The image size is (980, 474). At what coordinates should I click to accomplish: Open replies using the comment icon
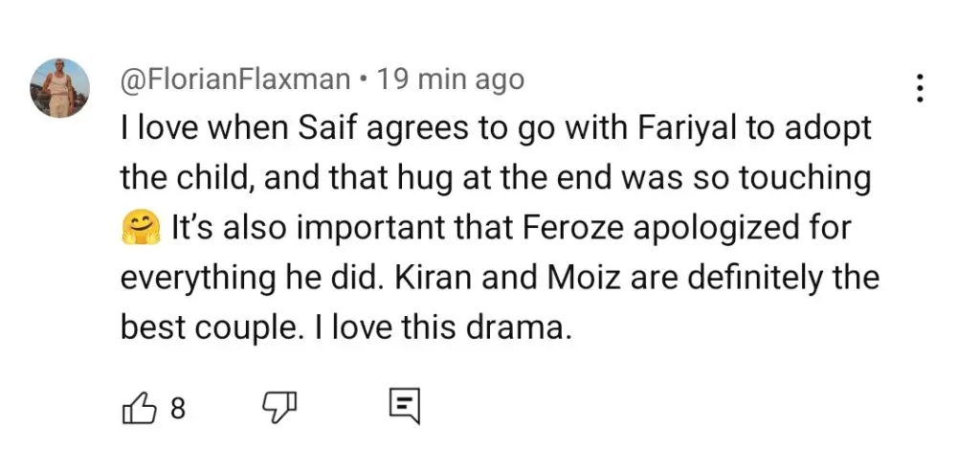[x=405, y=406]
